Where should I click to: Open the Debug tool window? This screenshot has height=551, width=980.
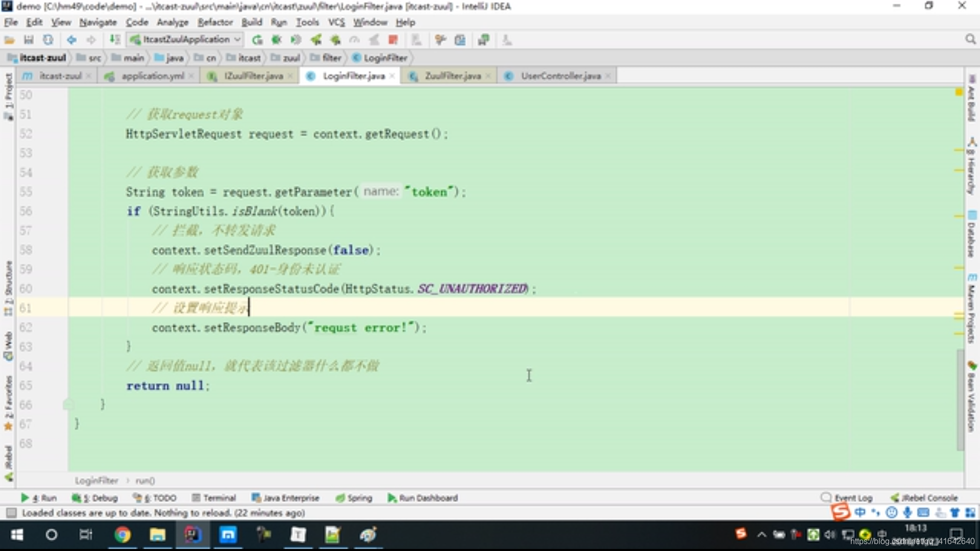point(95,497)
